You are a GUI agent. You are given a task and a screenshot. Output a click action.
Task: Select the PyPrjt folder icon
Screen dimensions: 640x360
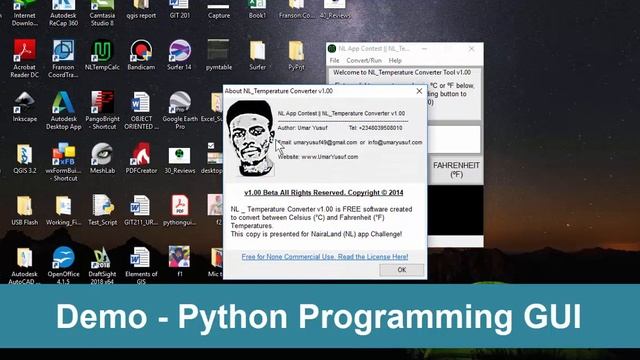(x=296, y=55)
